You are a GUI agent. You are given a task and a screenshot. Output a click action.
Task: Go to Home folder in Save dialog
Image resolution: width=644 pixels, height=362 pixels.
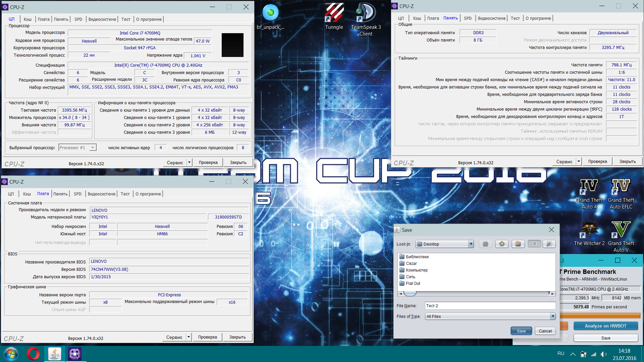[502, 244]
